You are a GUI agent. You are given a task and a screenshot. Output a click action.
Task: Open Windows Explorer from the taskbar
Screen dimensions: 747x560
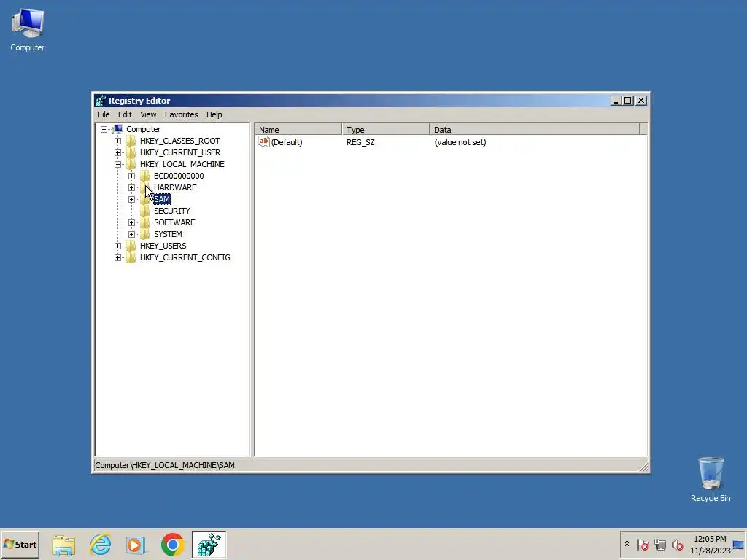pyautogui.click(x=63, y=545)
